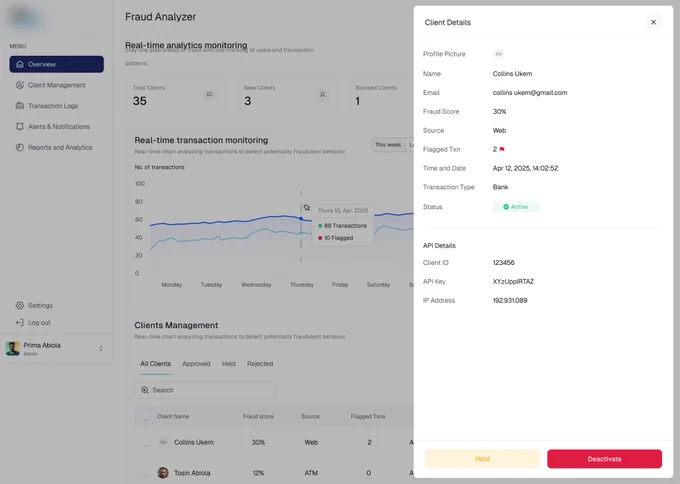Click the profile picture avatar in details
This screenshot has height=484, width=680.
coord(498,54)
